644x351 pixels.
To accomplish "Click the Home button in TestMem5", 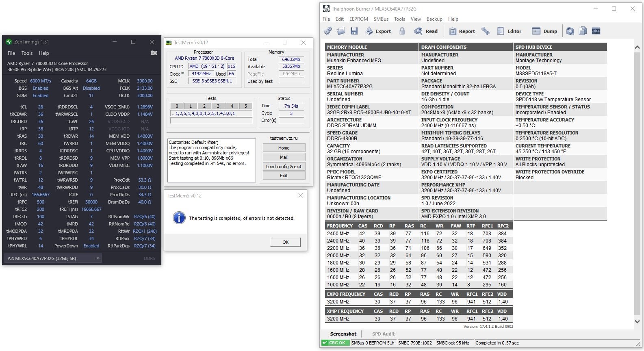I will pyautogui.click(x=284, y=148).
